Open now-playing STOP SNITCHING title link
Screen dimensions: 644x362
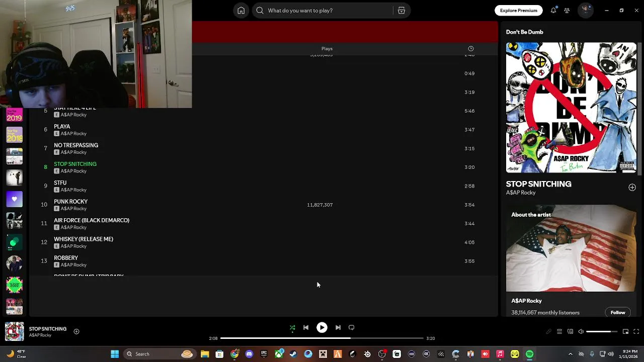[48, 329]
